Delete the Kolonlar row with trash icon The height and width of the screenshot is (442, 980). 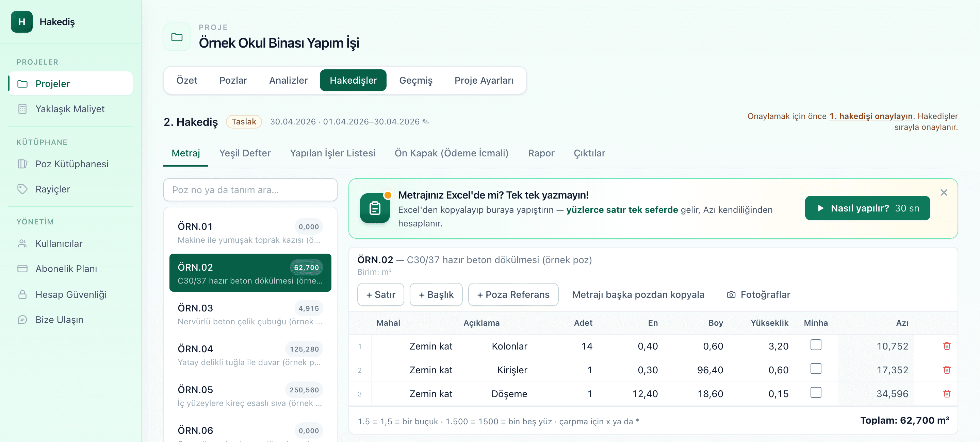click(947, 346)
